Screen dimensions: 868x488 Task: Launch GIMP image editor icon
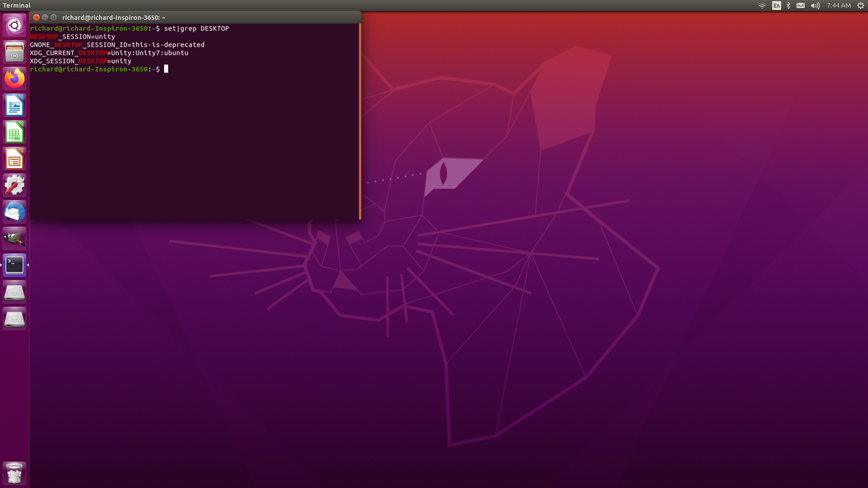pyautogui.click(x=14, y=238)
